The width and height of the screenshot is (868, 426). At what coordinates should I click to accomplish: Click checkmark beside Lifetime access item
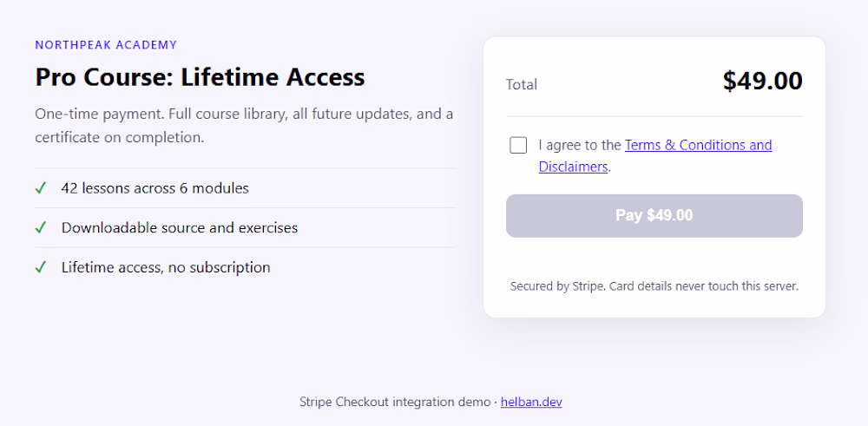[40, 268]
